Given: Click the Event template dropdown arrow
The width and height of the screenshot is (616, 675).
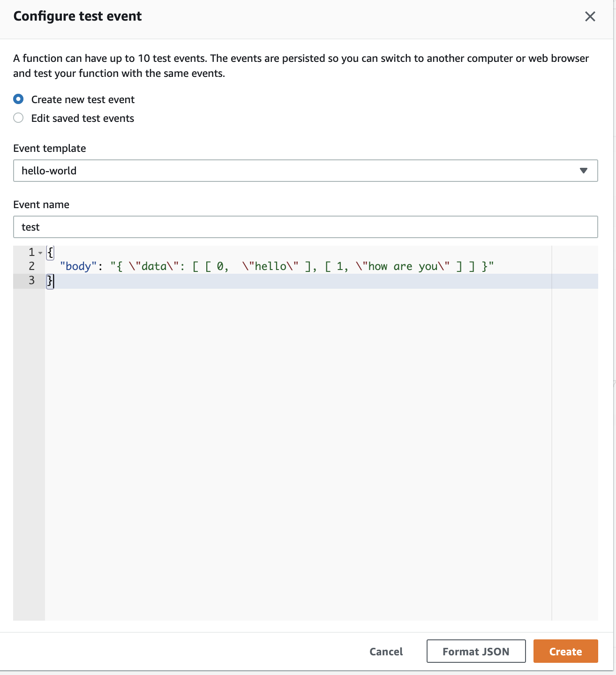Looking at the screenshot, I should [x=583, y=171].
